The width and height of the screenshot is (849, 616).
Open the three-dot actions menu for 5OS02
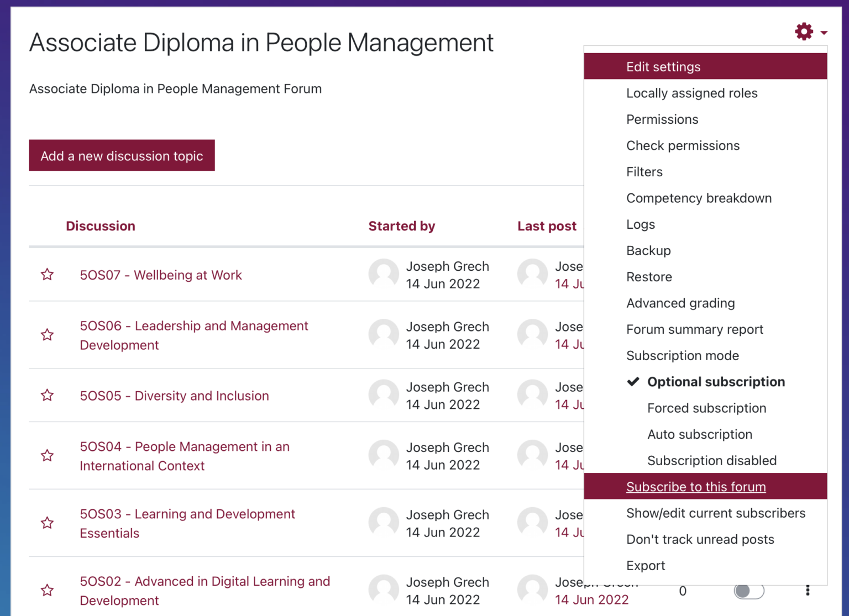pyautogui.click(x=808, y=591)
